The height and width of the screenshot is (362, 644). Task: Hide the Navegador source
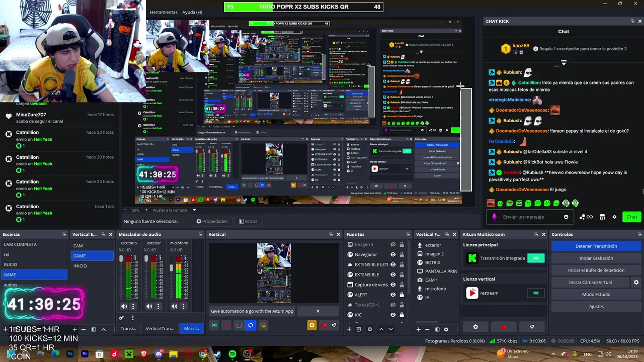[393, 254]
